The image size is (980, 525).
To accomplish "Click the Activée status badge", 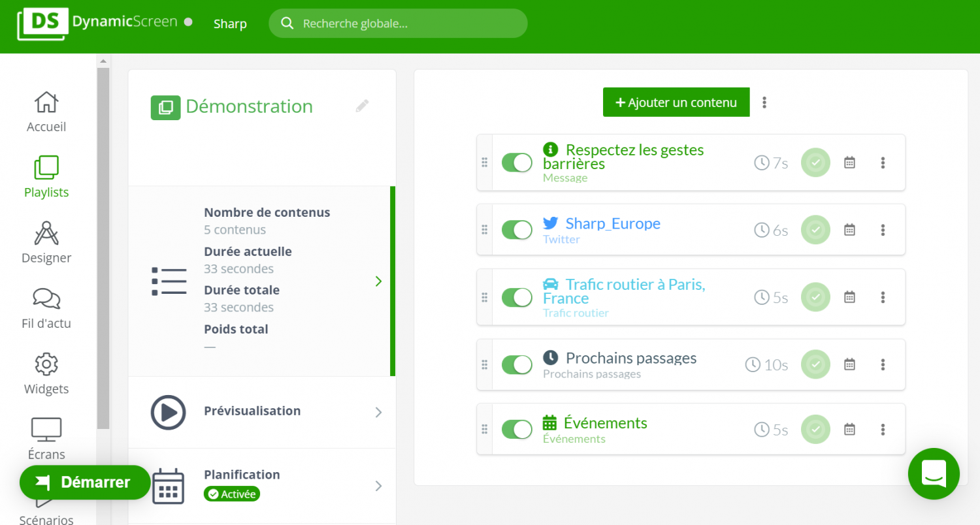I will pos(232,494).
